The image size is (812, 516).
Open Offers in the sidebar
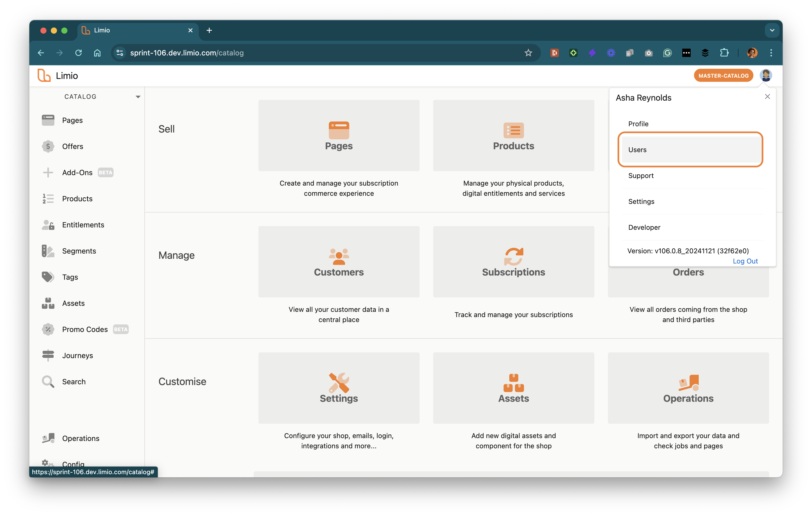click(72, 146)
